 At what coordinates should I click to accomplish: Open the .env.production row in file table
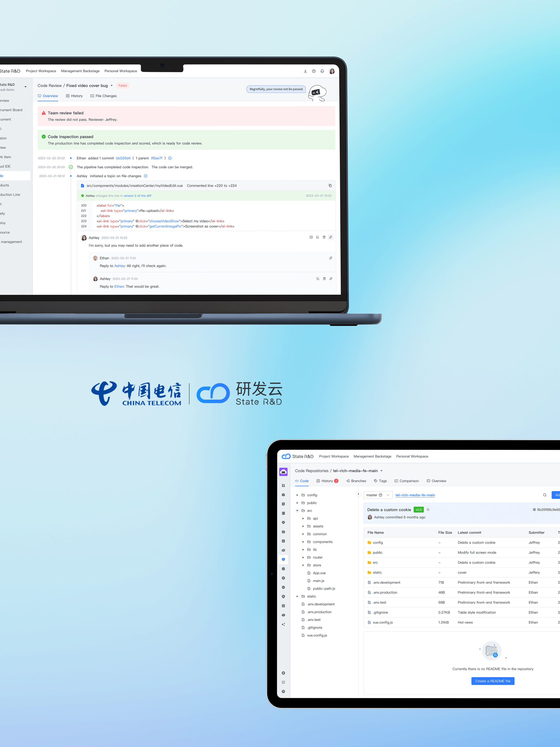click(462, 592)
